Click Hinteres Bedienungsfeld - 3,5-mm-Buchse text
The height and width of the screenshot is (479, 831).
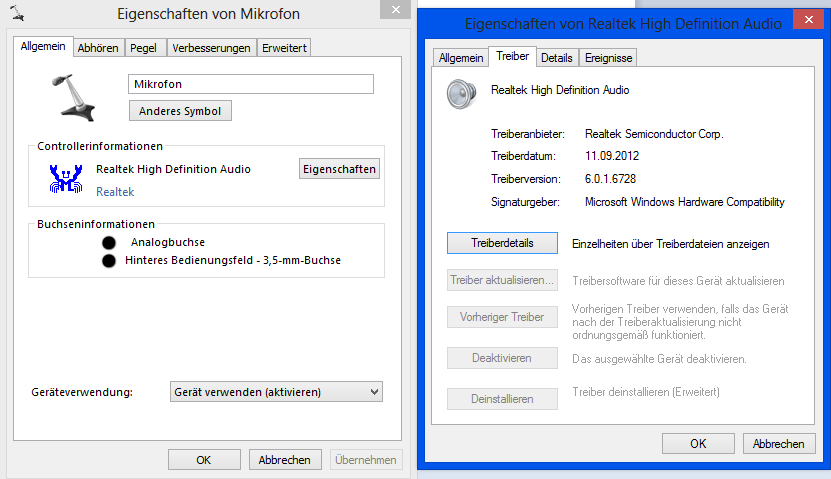(233, 260)
